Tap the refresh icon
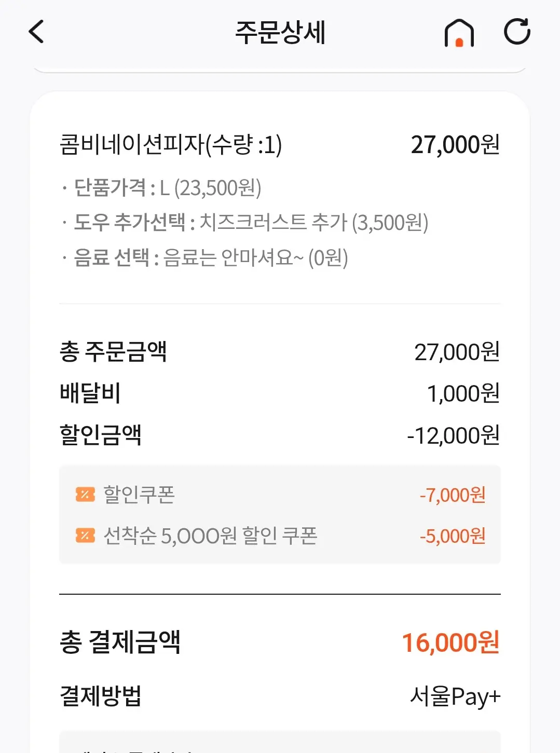This screenshot has height=753, width=560. (x=517, y=32)
